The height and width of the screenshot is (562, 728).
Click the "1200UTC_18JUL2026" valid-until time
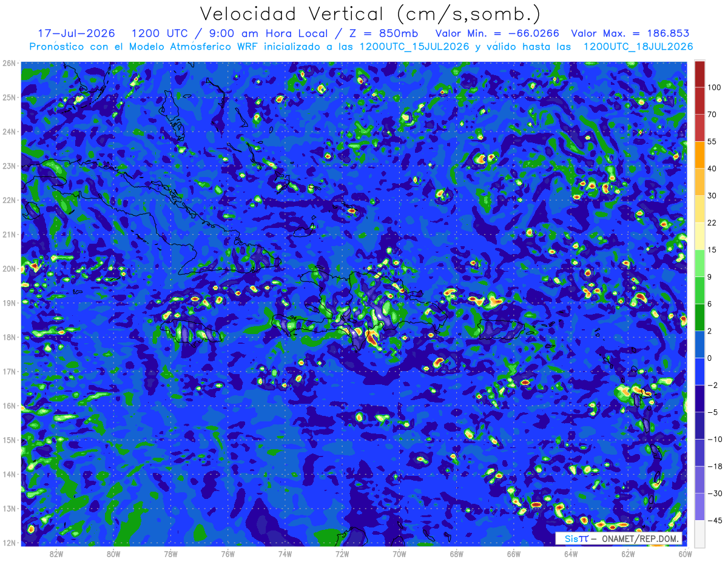(x=638, y=47)
